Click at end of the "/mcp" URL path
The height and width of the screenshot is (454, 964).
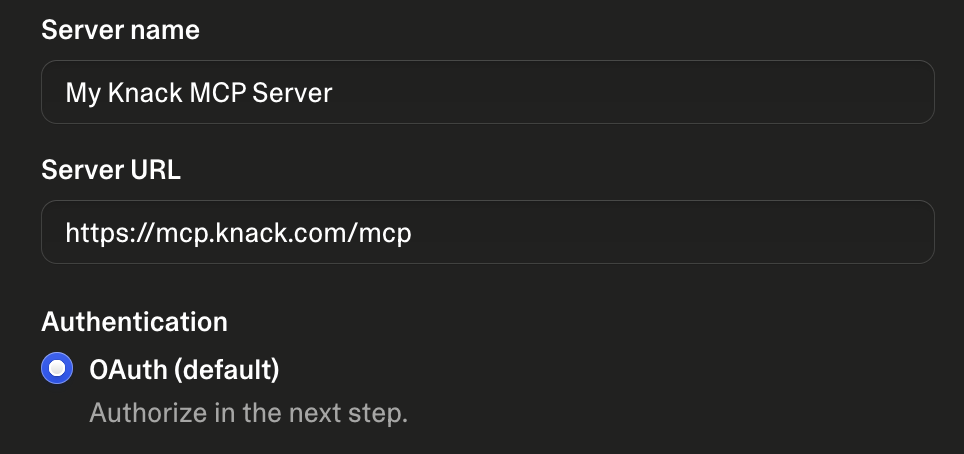point(411,233)
